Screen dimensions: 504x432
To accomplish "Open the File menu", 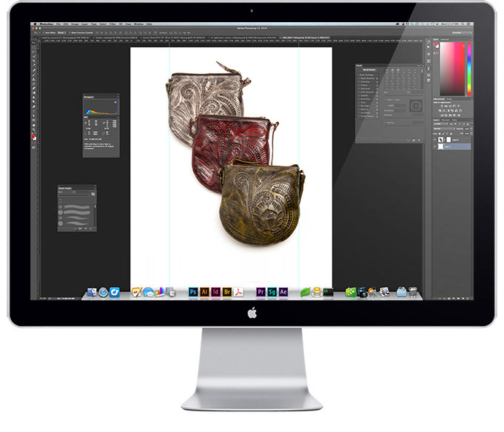I will [x=58, y=24].
